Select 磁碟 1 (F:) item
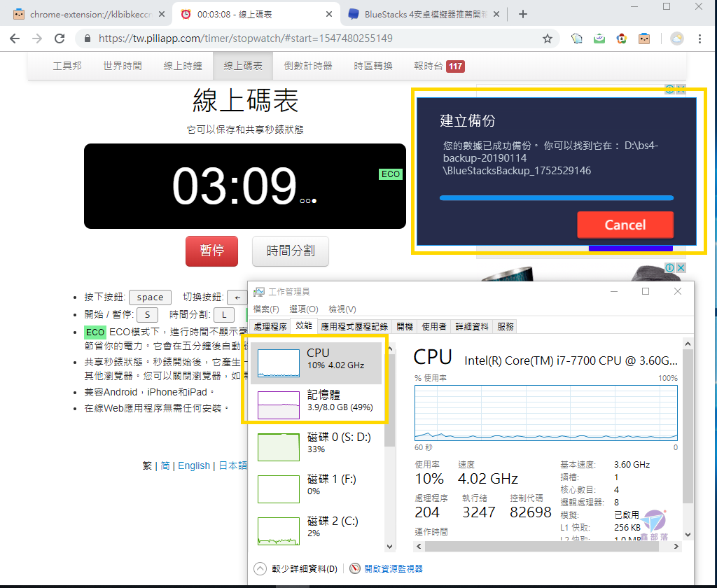The image size is (717, 588). coord(316,489)
